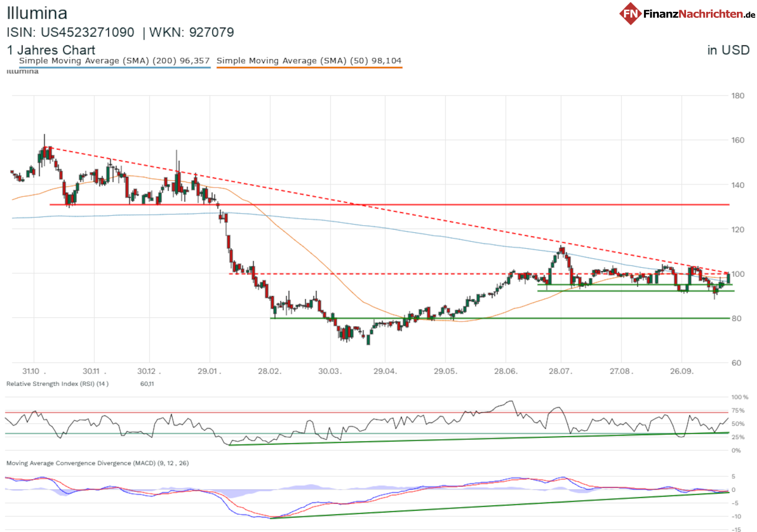This screenshot has width=757, height=532.
Task: Toggle the SMA (50) legend entry
Action: pyautogui.click(x=309, y=60)
